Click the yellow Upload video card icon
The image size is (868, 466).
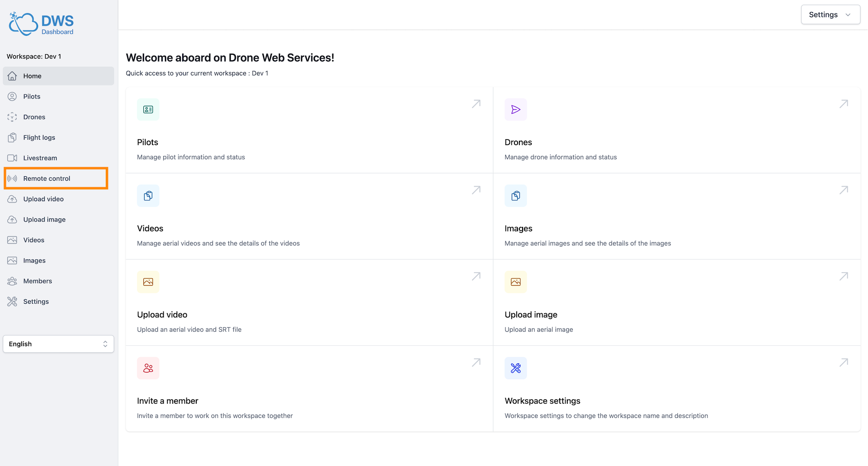point(148,282)
